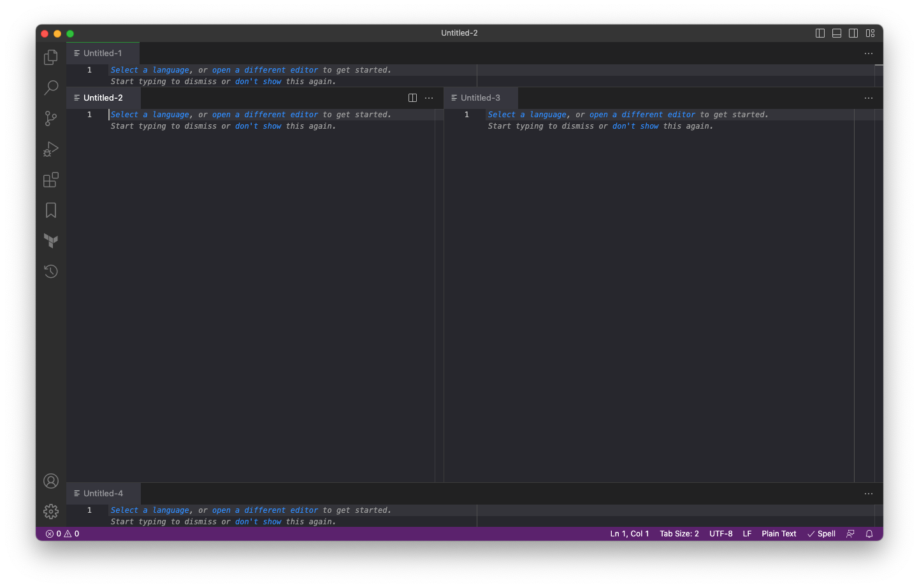919x588 pixels.
Task: Open more actions for Untitled-2 editor
Action: 429,97
